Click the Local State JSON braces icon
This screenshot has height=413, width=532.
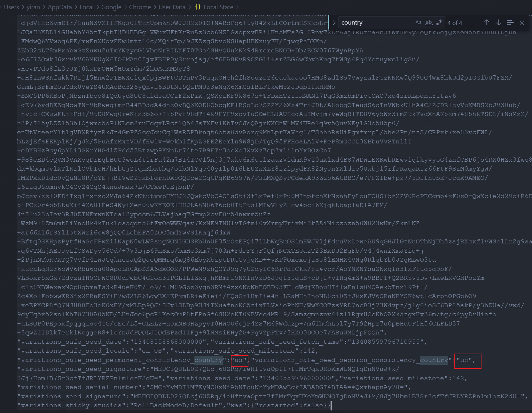[198, 7]
